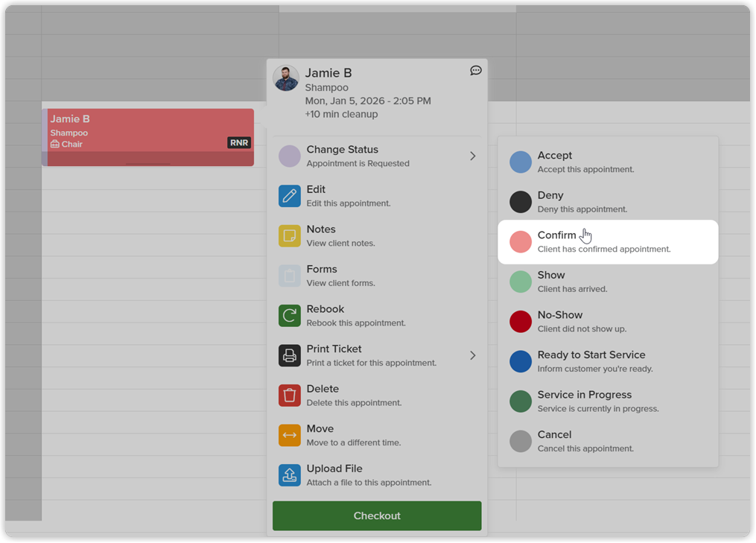Expand the Print Ticket submenu chevron

472,355
